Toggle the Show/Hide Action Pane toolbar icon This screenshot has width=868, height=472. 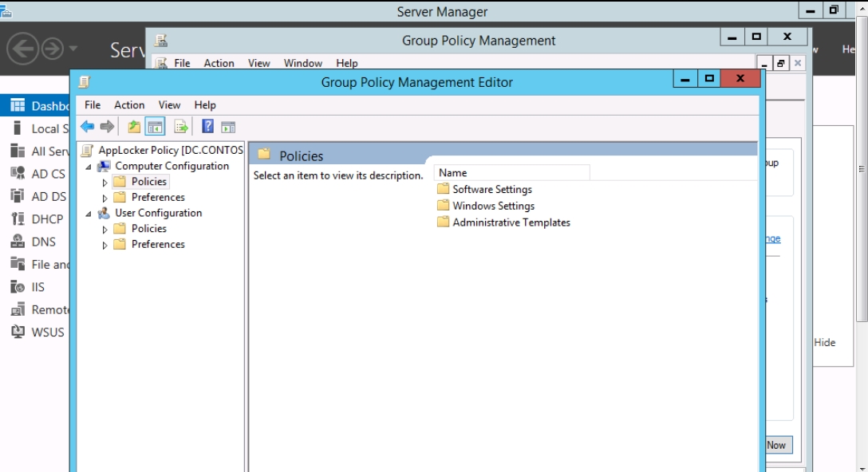228,127
